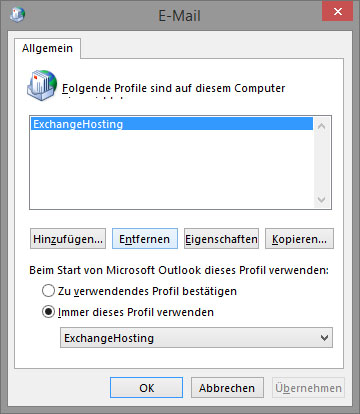Select the ExchangeHosting profile in the list
Screen dimensions: 360x414
pyautogui.click(x=172, y=124)
